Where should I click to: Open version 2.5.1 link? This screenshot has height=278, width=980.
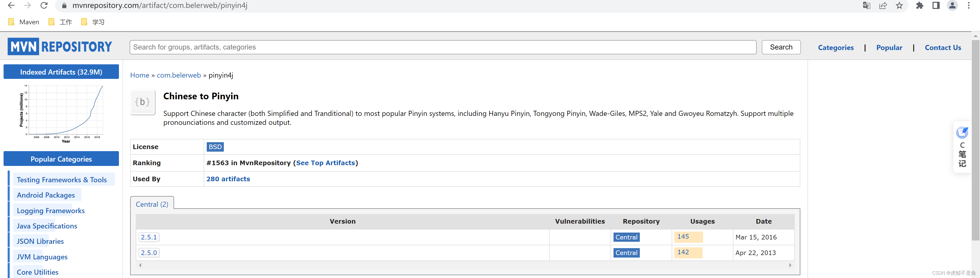click(x=149, y=237)
